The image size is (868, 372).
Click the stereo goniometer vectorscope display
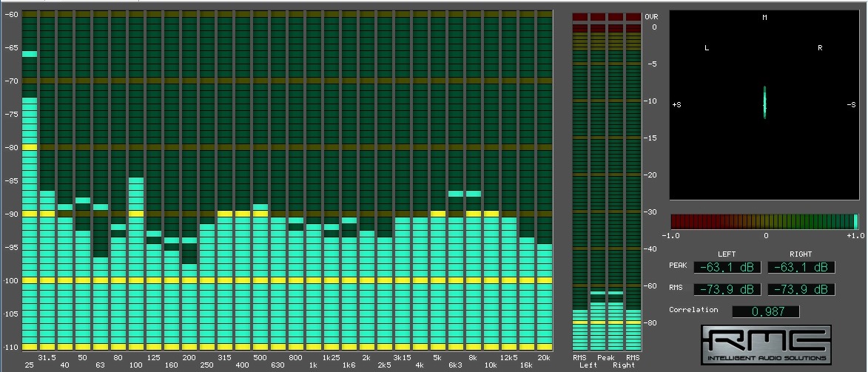764,104
